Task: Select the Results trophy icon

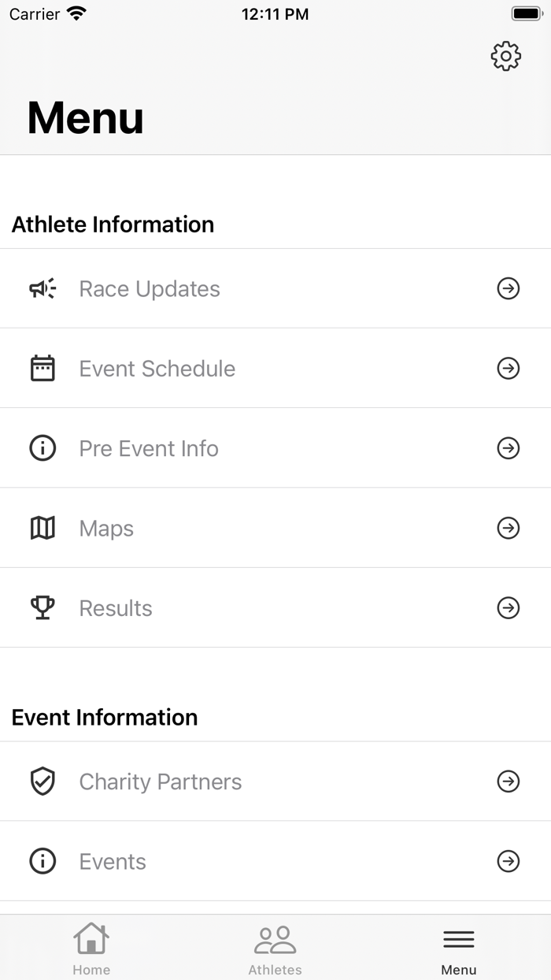Action: (43, 607)
